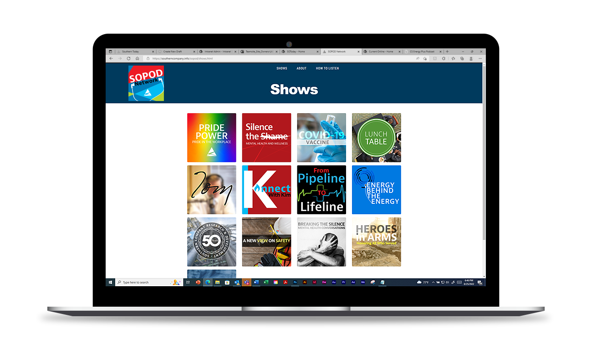Viewport: 592px width, 364px height.
Task: Launch PowerPoint from the taskbar
Action: click(x=198, y=283)
